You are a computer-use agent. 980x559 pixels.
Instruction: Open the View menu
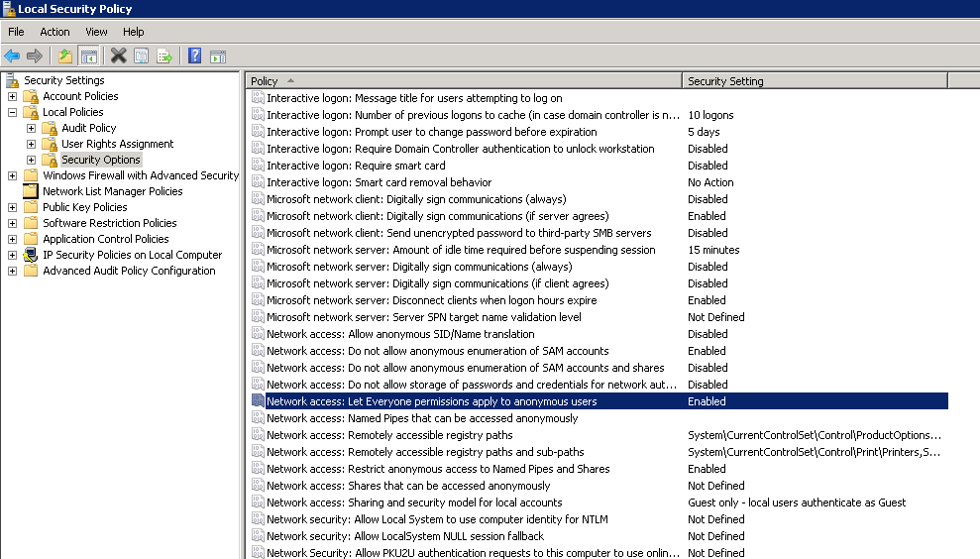pos(96,32)
